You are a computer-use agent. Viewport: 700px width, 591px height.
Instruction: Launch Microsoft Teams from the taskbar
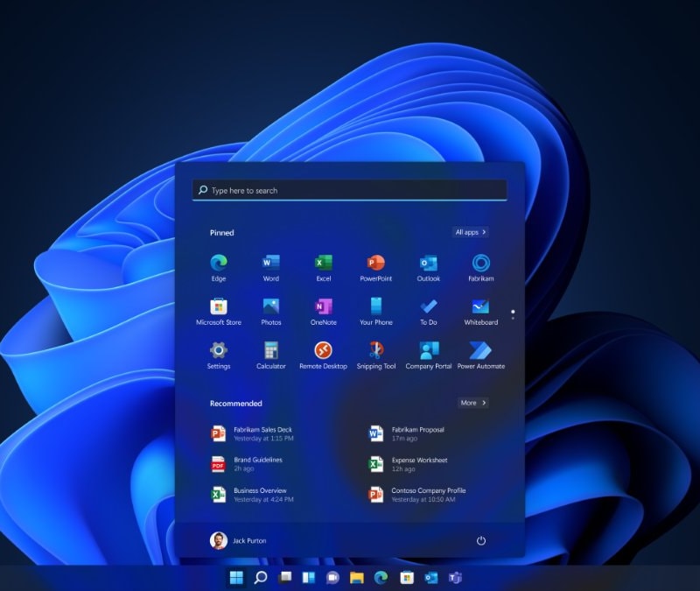(455, 579)
